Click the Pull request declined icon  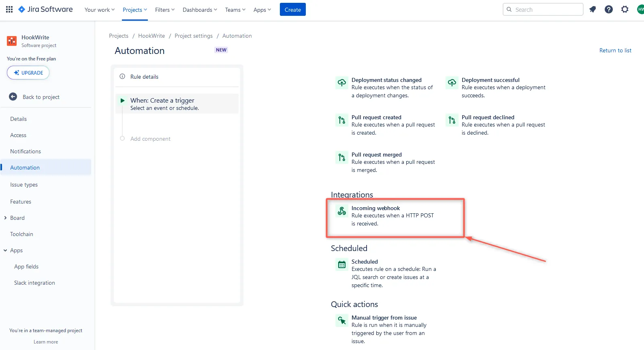coord(452,120)
